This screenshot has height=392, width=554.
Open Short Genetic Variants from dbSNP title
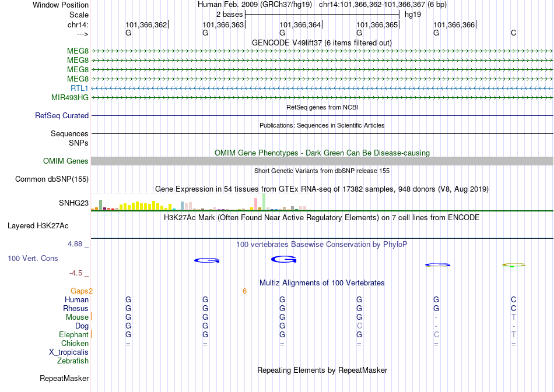322,171
